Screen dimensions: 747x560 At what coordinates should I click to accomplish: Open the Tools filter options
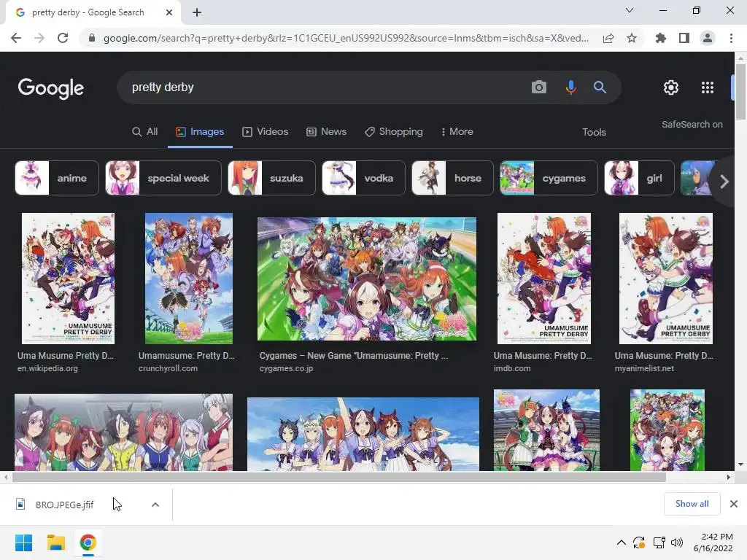[594, 133]
